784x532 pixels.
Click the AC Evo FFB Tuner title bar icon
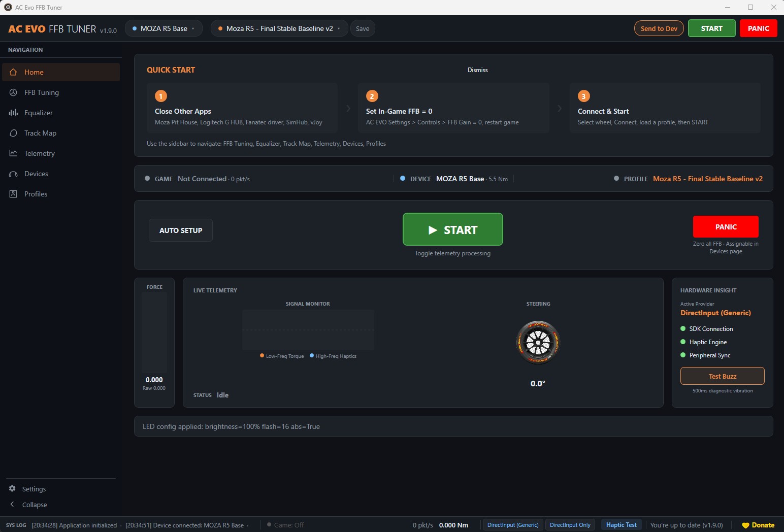click(8, 7)
